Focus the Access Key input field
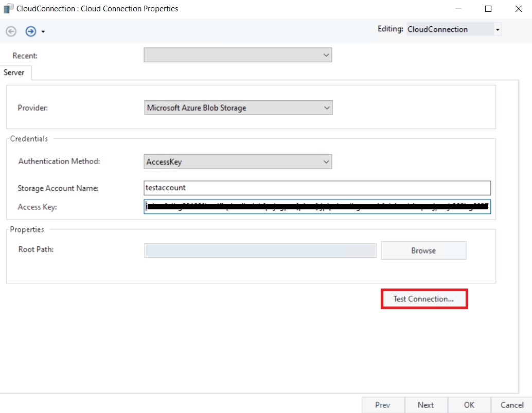The image size is (532, 413). 317,207
